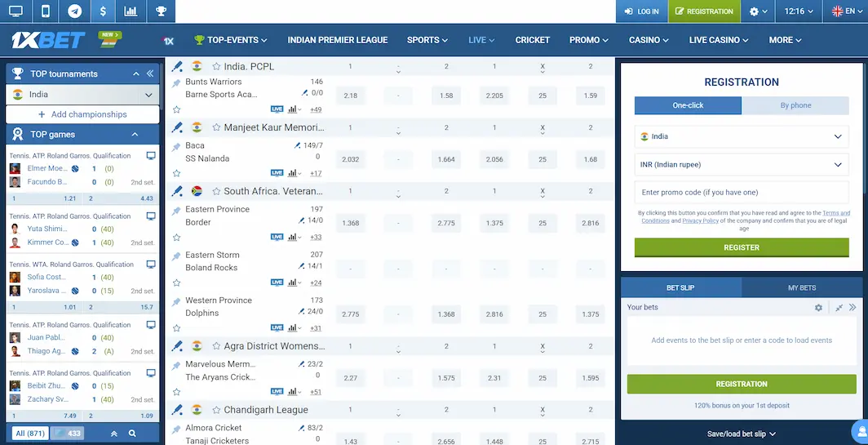
Task: Switch to the MY BETS tab
Action: [802, 287]
